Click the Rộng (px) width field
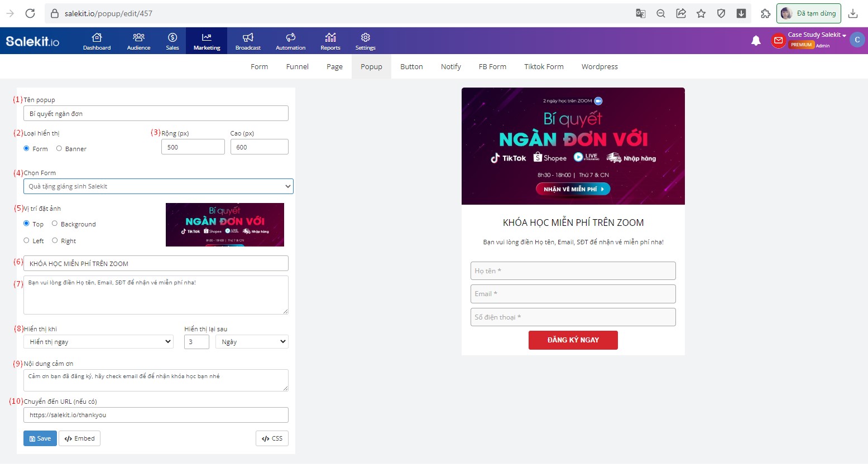This screenshot has width=868, height=464. point(193,147)
